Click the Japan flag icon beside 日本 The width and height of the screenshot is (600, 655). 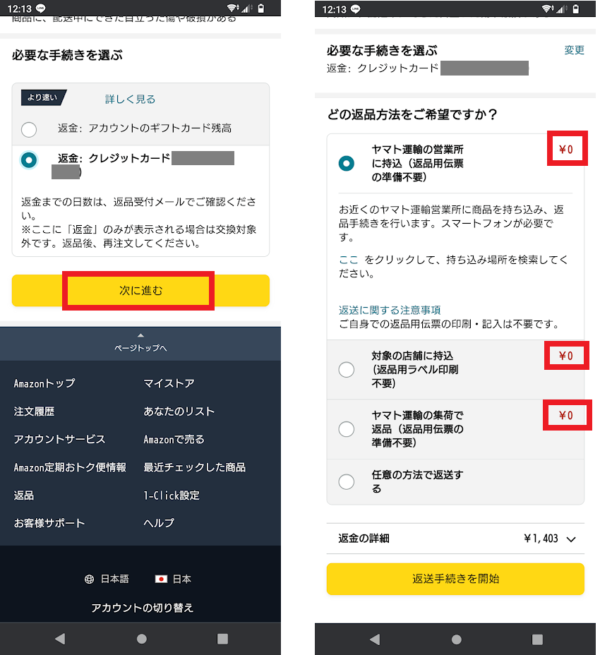[161, 579]
